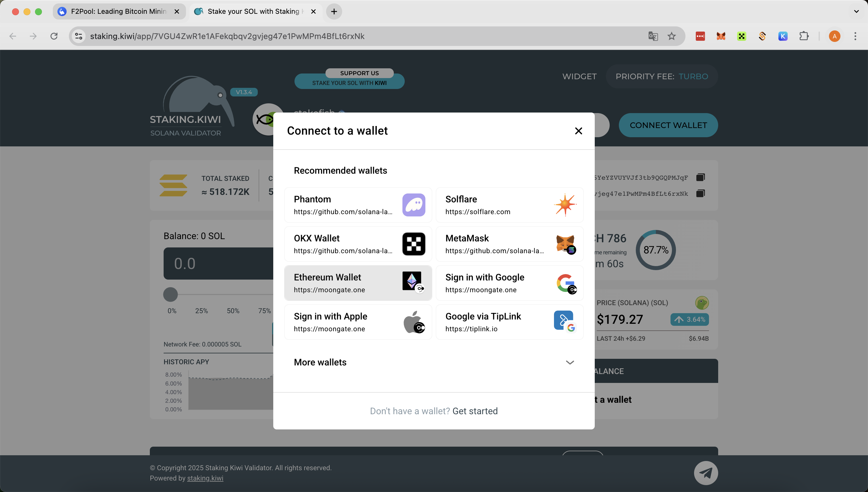
Task: Click the stake amount slider handle
Action: point(170,294)
